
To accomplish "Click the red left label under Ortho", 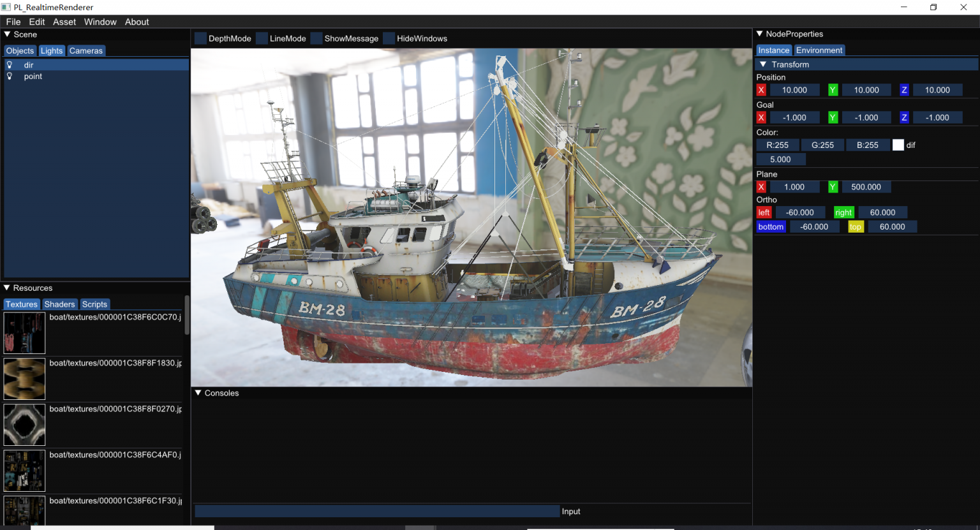I will (x=764, y=212).
